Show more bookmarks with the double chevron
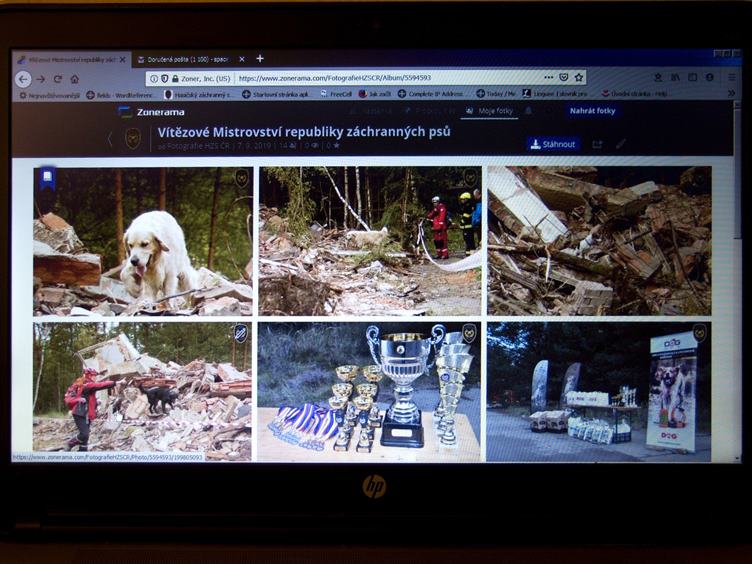Screen dimensions: 752x564 click(x=731, y=93)
